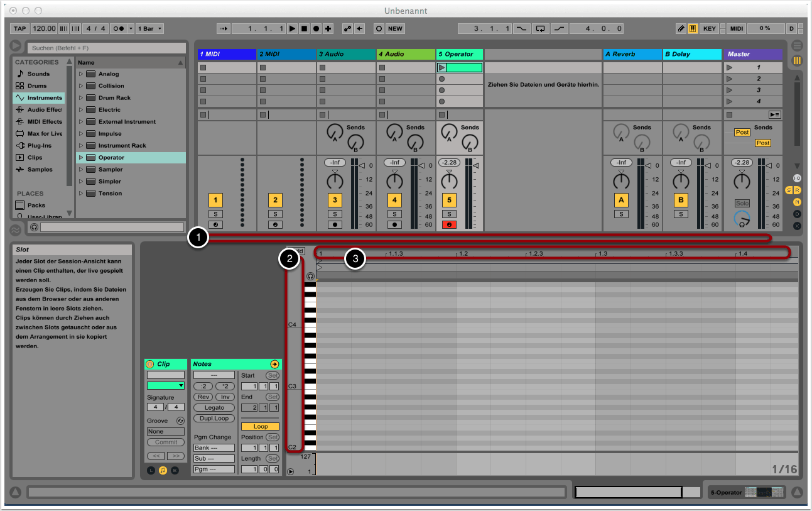Click the Groove hot-swap icon
This screenshot has width=812, height=511.
tap(180, 420)
